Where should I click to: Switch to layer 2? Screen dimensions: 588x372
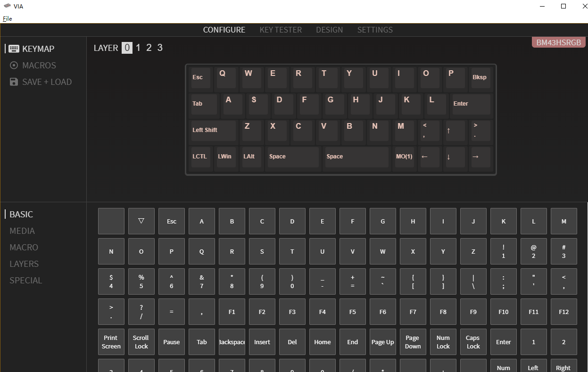149,48
